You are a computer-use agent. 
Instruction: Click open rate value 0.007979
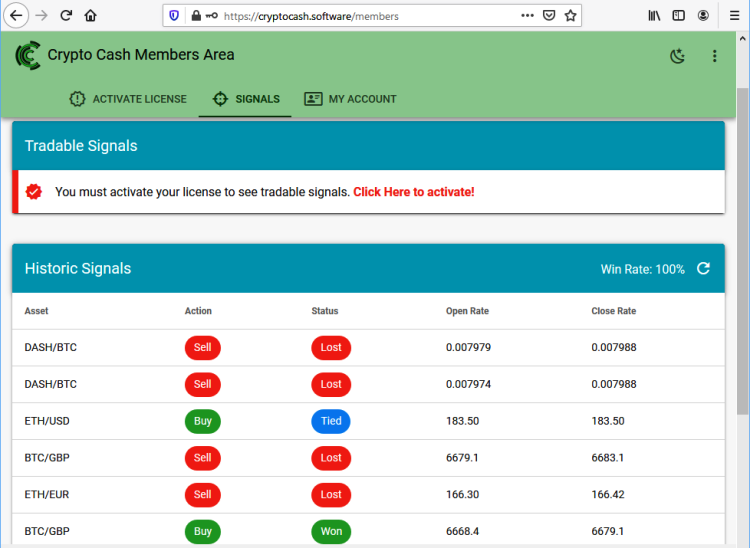pos(468,348)
